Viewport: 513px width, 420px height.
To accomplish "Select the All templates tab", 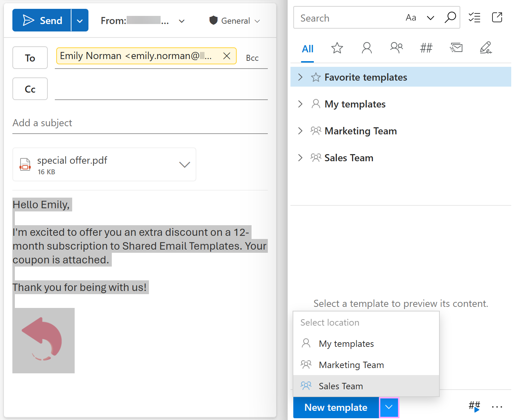I will click(307, 49).
